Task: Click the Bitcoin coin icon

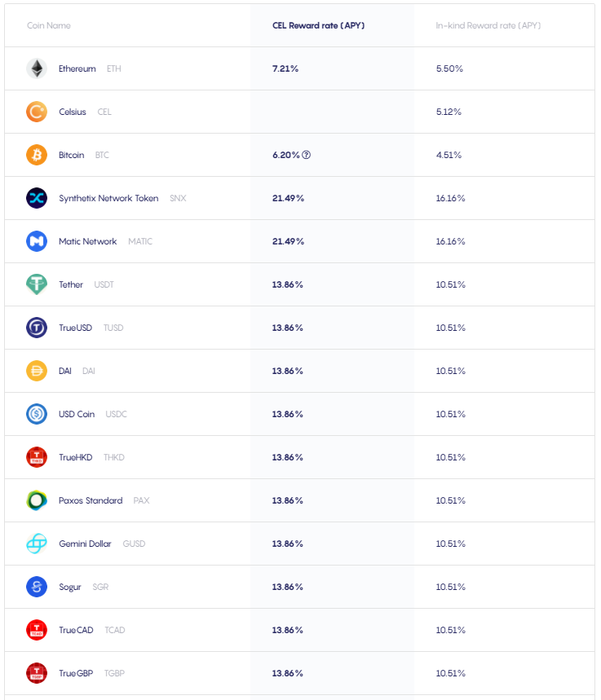Action: click(37, 155)
